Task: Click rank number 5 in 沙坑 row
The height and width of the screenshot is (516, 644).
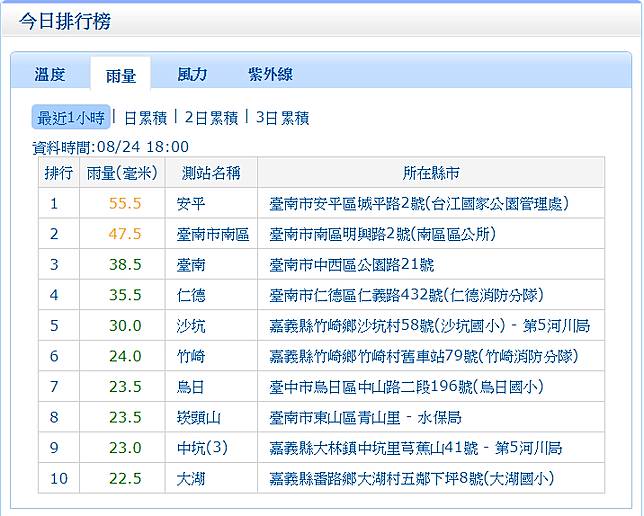Action: 54,326
